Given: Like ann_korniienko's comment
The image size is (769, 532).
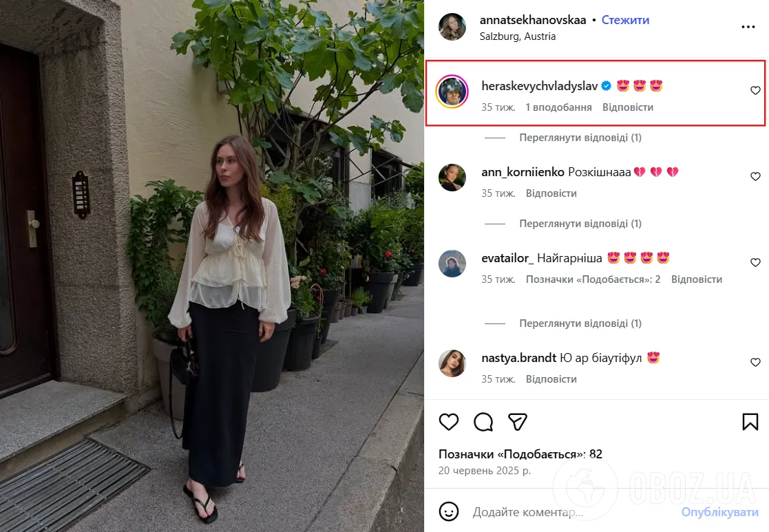Looking at the screenshot, I should point(755,176).
